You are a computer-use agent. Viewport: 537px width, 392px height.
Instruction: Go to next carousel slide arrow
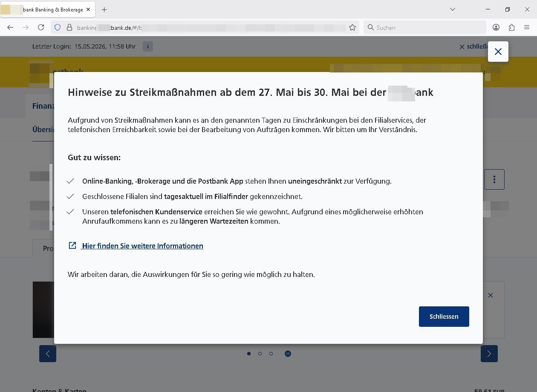click(x=489, y=354)
